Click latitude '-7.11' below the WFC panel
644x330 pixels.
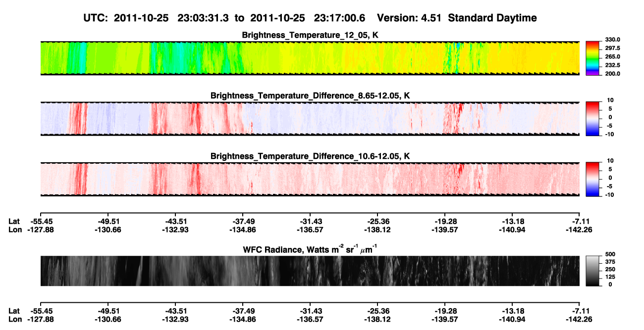click(580, 311)
